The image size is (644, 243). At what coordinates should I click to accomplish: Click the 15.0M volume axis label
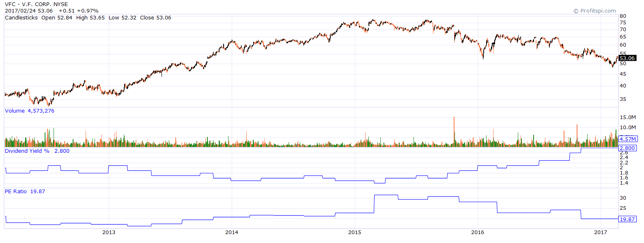(628, 117)
